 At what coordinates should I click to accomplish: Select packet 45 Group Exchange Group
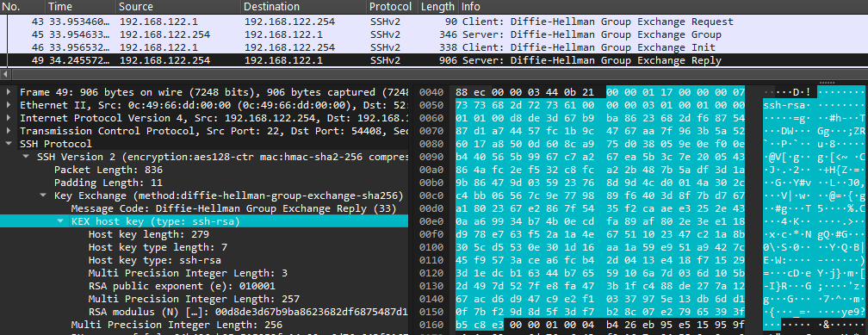pyautogui.click(x=434, y=34)
